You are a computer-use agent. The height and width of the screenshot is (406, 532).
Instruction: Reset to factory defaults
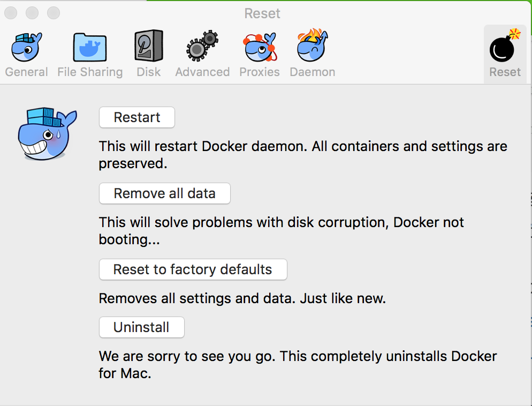[x=193, y=269]
